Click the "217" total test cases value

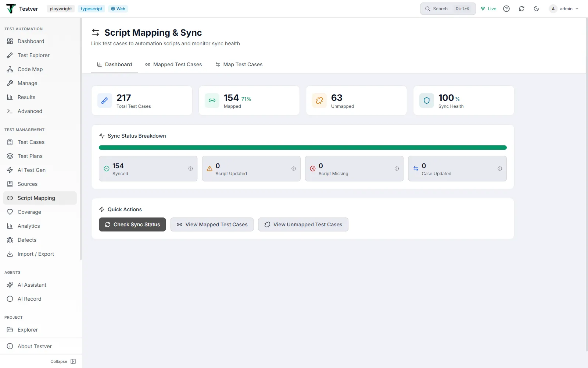pyautogui.click(x=124, y=98)
